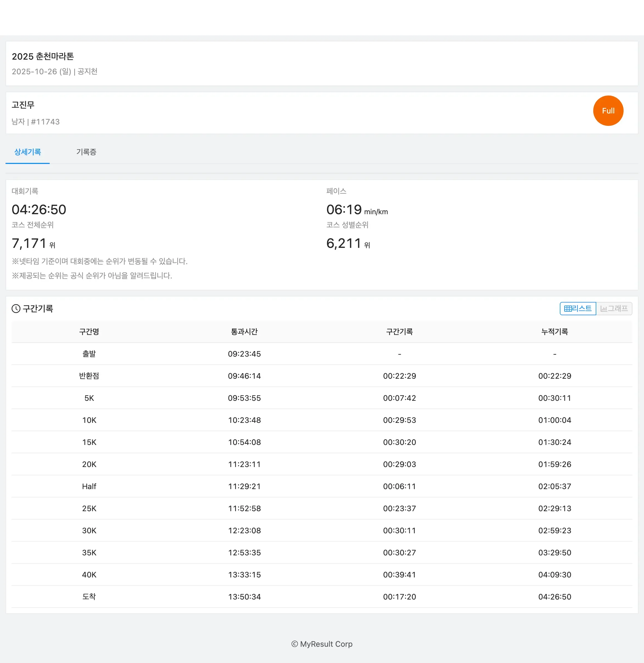Click the clock icon beside 구간기록 heading
Screen dimensions: 644x663
tap(15, 308)
